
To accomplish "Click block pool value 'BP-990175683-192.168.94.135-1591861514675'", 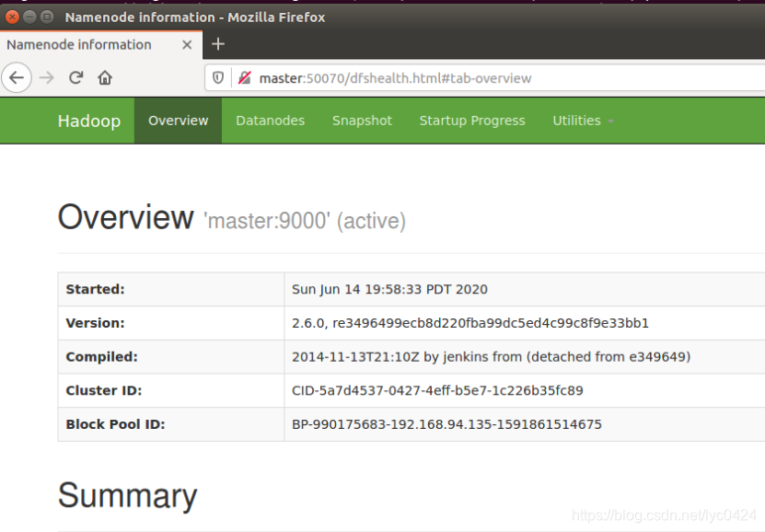I will 446,424.
